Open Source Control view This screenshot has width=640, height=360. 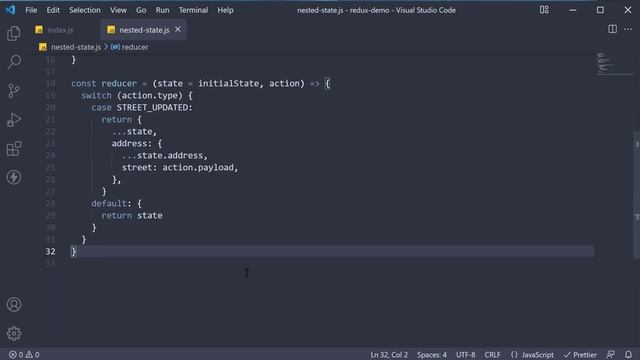pyautogui.click(x=14, y=91)
